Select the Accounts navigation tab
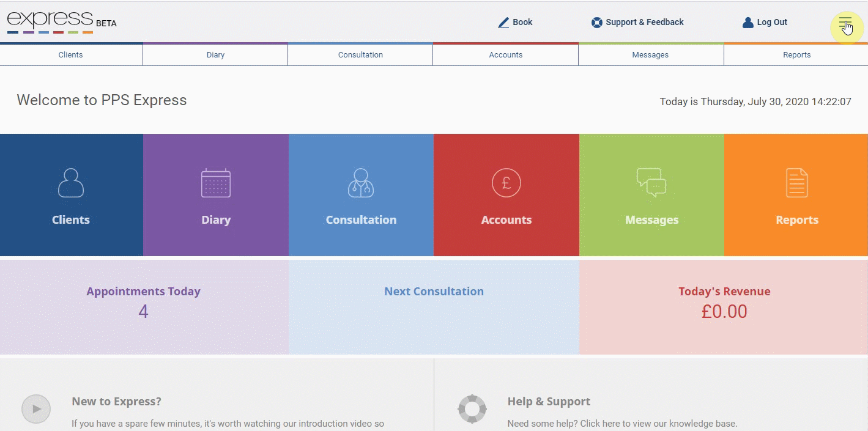868x431 pixels. click(506, 55)
